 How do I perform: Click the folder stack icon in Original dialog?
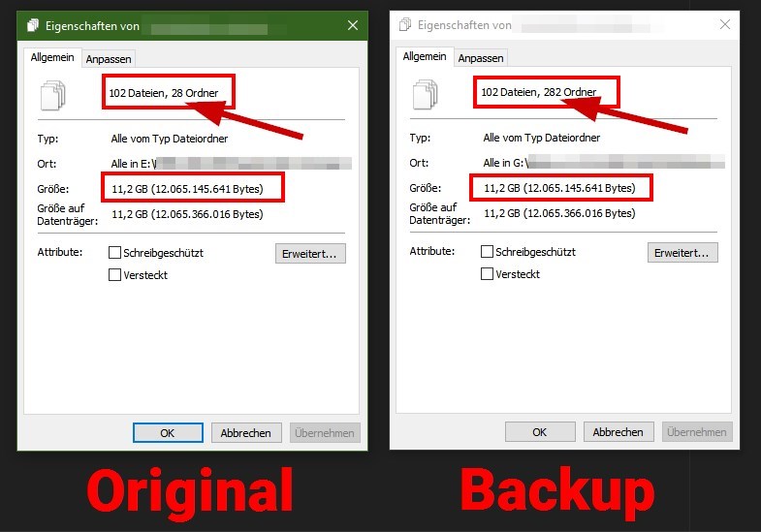pos(53,95)
